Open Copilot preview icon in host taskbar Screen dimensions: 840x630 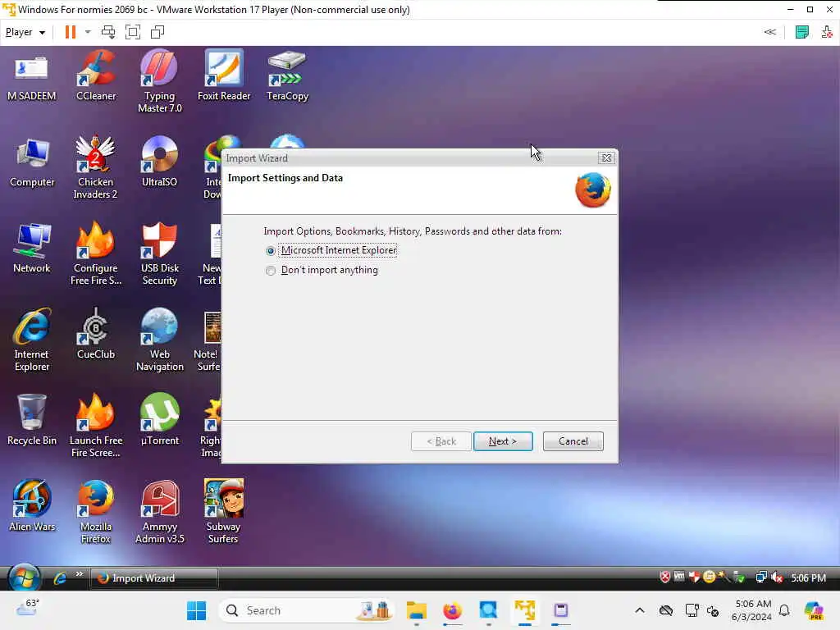(813, 610)
